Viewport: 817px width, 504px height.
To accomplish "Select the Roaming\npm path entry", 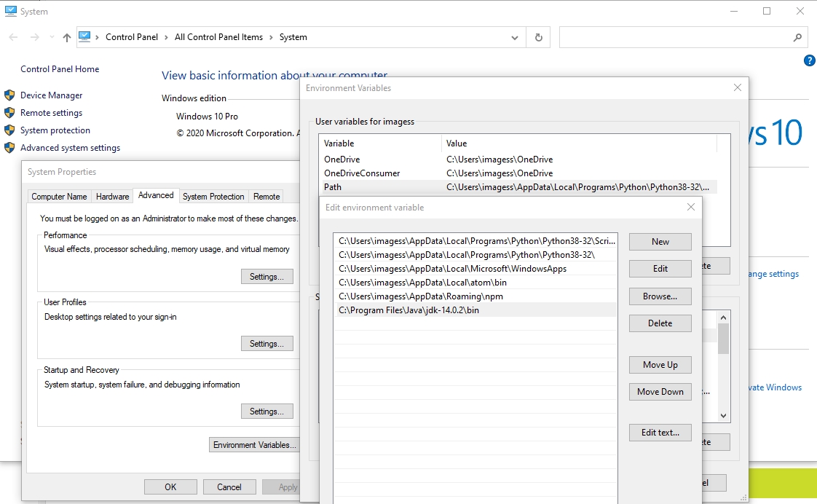I will click(x=475, y=296).
